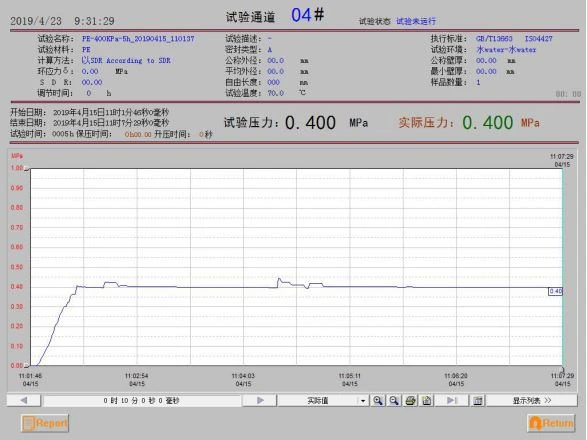Screen dimensions: 587x440
Task: Zoom out on the pressure chart
Action: (394, 400)
